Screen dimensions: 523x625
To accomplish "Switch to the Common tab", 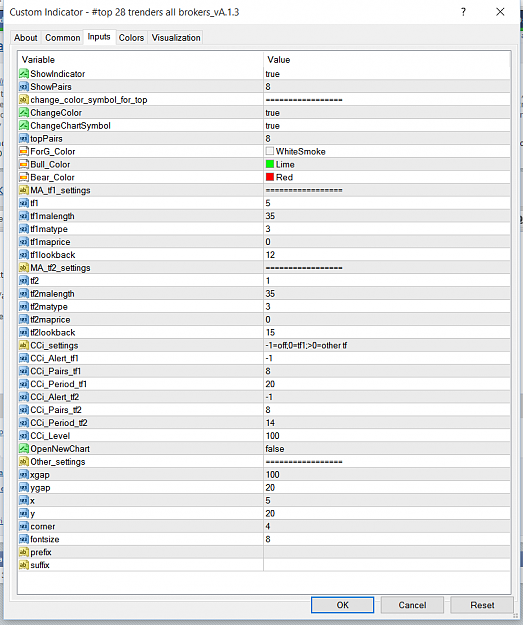I will click(x=63, y=38).
